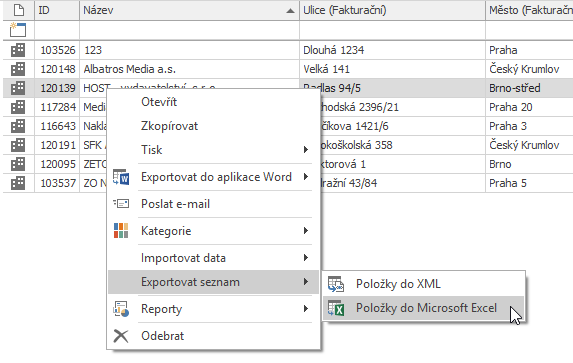Select company icon for row 120095
This screenshot has height=363, width=573.
[18, 164]
